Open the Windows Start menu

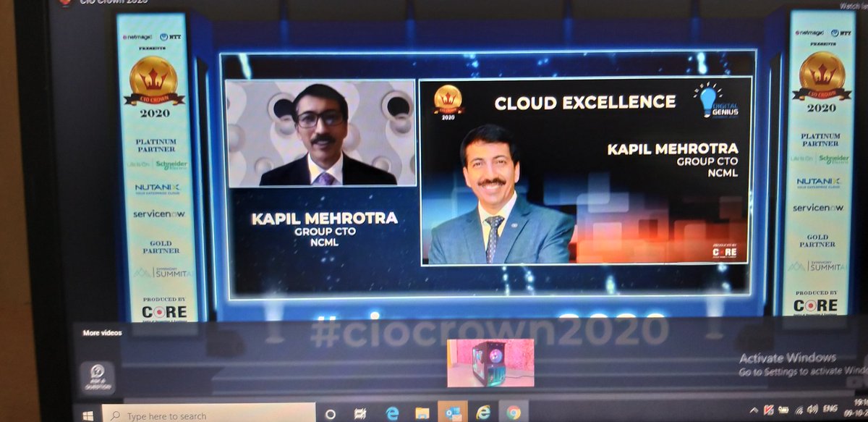pyautogui.click(x=88, y=416)
